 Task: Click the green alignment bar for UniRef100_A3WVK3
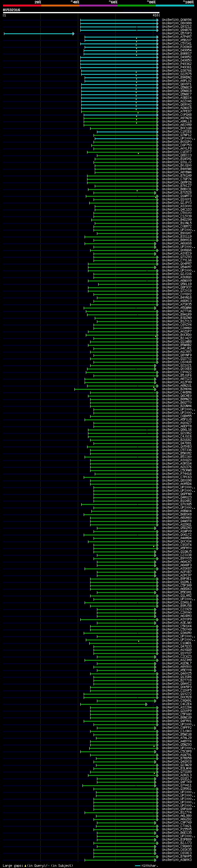tap(121, 860)
